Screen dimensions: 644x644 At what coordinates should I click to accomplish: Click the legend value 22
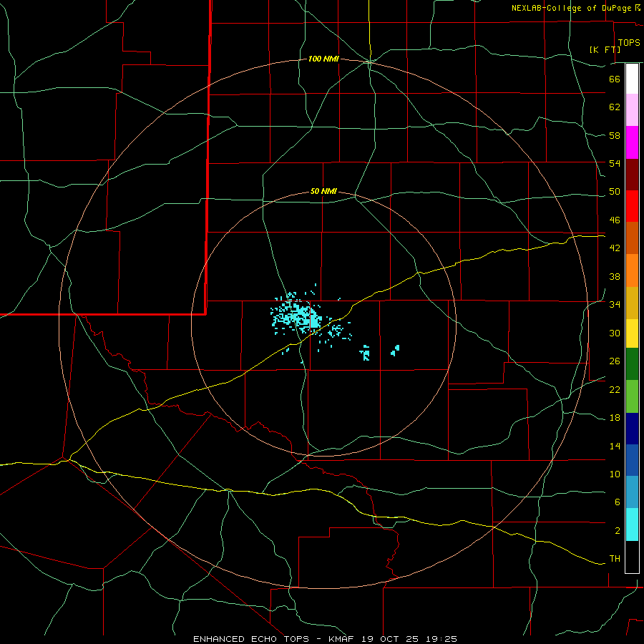[x=615, y=390]
